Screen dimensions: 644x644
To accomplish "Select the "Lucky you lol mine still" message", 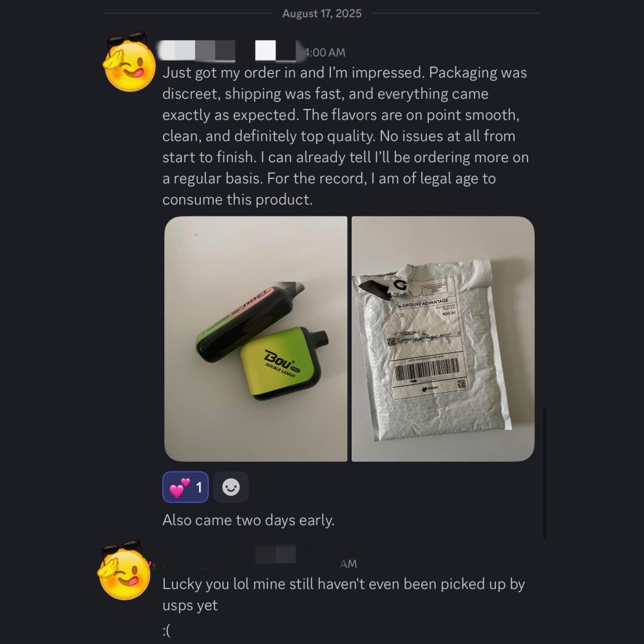I will coord(343,594).
